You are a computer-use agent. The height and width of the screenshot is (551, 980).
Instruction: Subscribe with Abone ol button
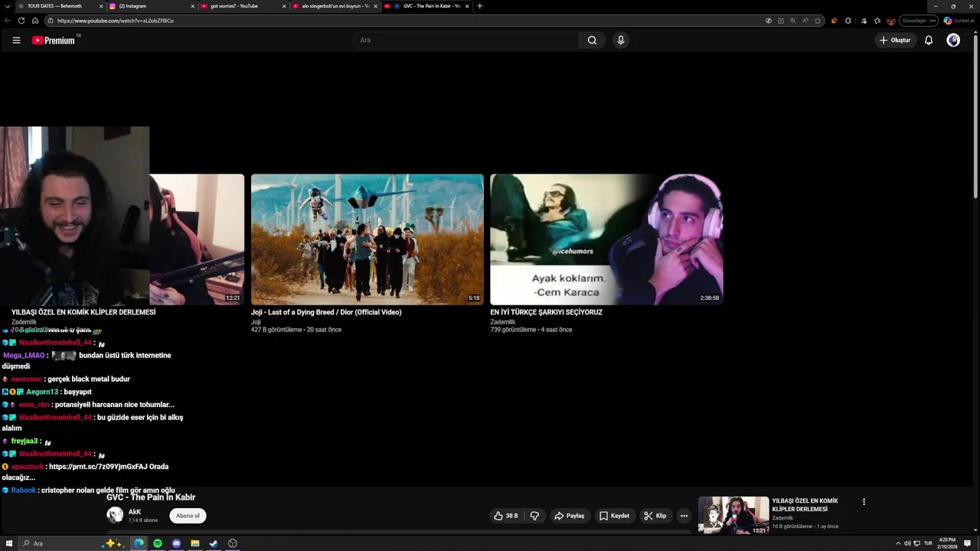pyautogui.click(x=188, y=516)
